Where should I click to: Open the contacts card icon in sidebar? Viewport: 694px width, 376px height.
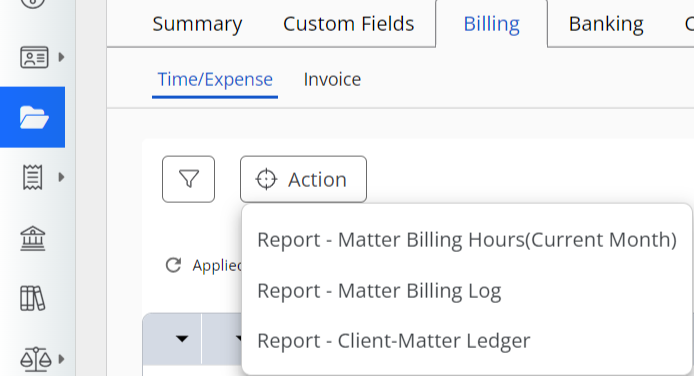click(34, 58)
